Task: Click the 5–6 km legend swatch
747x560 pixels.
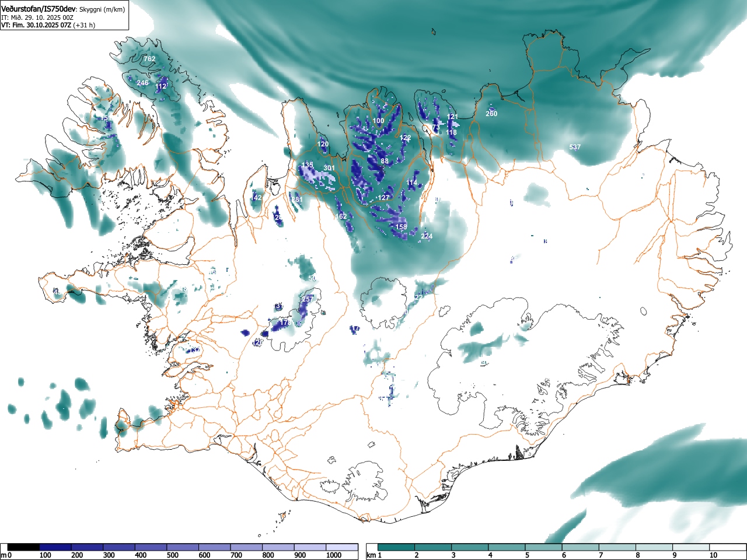Action: click(543, 547)
